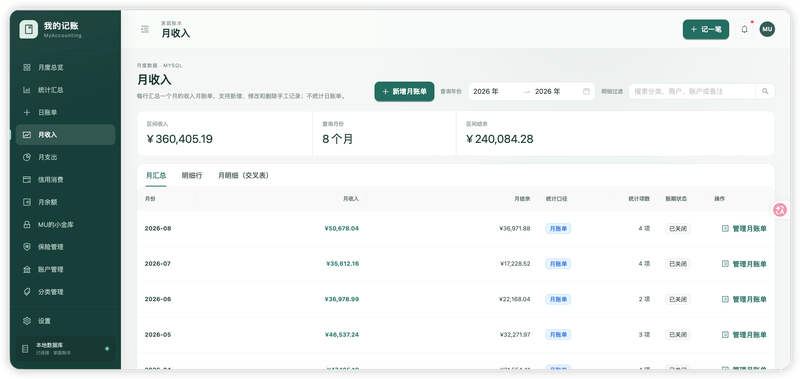Screen dimensions: 800x379
Task: Open 保险管理 from the sidebar
Action: 65,247
